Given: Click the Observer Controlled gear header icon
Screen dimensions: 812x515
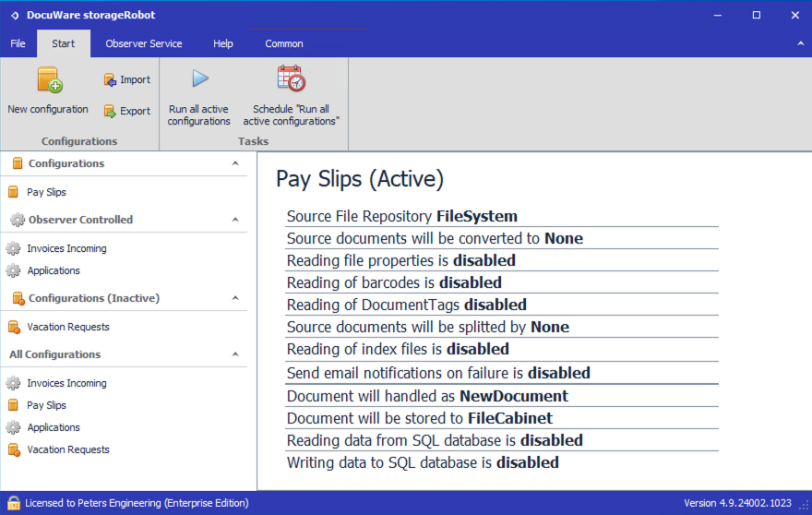Looking at the screenshot, I should 18,220.
